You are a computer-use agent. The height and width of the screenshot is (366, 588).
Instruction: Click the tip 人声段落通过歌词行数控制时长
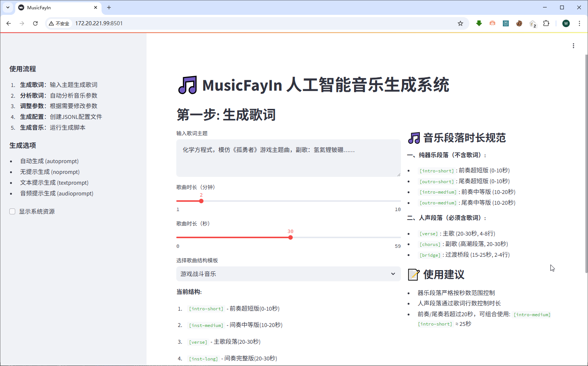pyautogui.click(x=459, y=303)
